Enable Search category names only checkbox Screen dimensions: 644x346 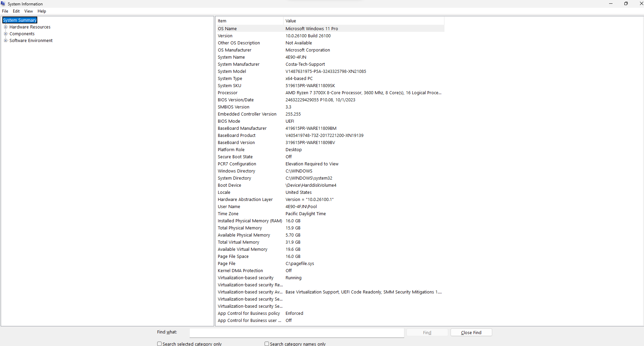(267, 344)
